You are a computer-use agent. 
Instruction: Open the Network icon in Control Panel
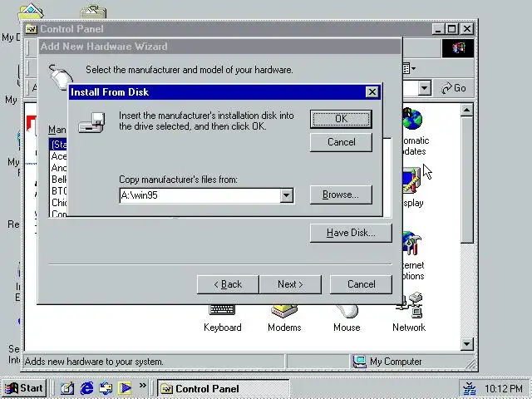(x=409, y=313)
